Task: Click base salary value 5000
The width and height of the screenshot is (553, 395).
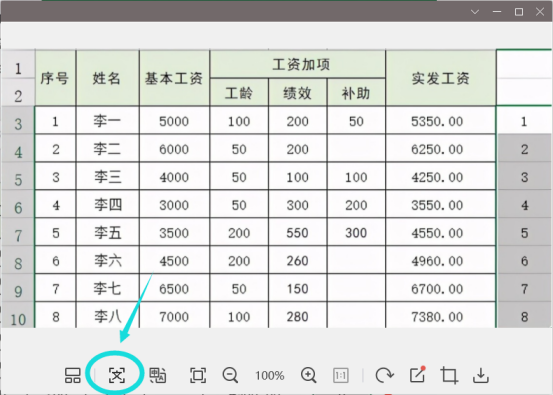Action: click(x=174, y=121)
